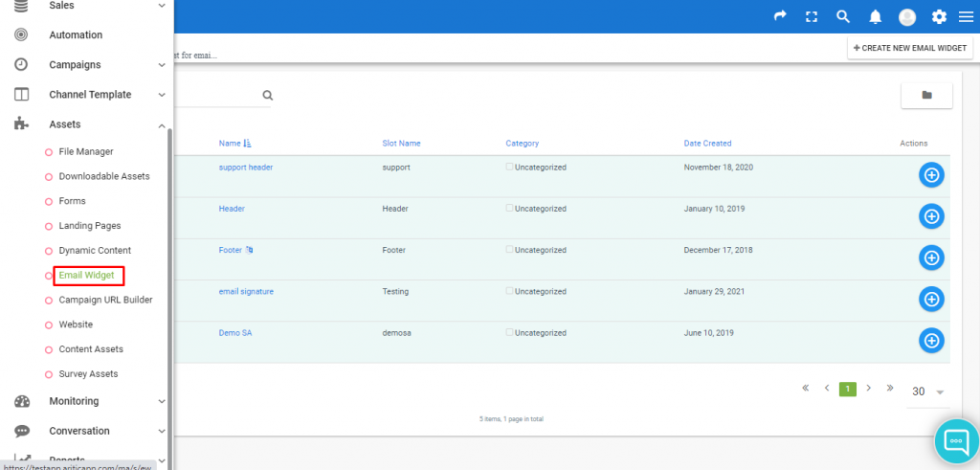This screenshot has height=470, width=980.
Task: Click the folder icon button
Action: click(x=926, y=95)
